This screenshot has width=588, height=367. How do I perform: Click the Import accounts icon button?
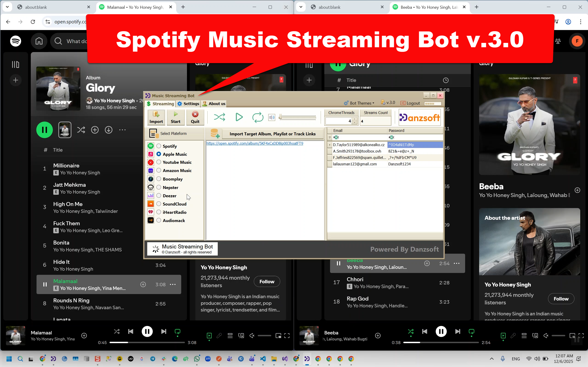point(156,117)
